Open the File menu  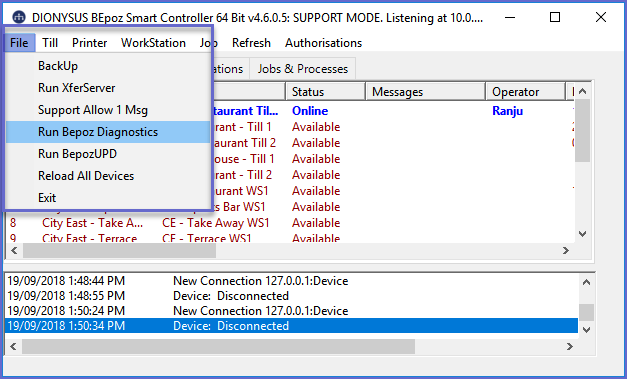pyautogui.click(x=19, y=43)
